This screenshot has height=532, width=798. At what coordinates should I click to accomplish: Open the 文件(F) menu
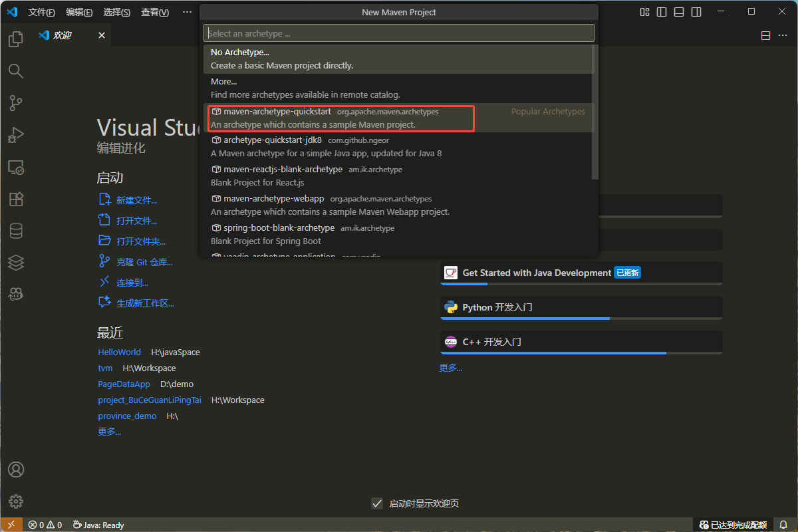(x=42, y=12)
